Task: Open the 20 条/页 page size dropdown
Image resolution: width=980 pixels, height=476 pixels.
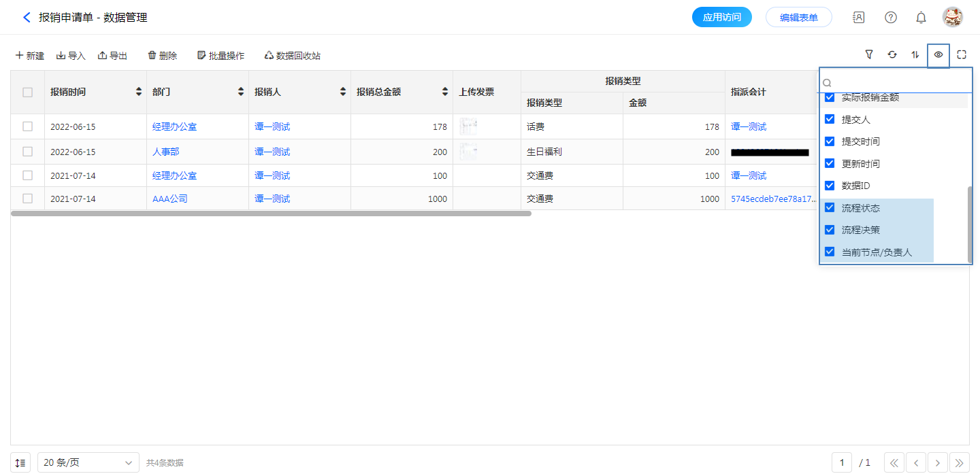Action: coord(88,463)
